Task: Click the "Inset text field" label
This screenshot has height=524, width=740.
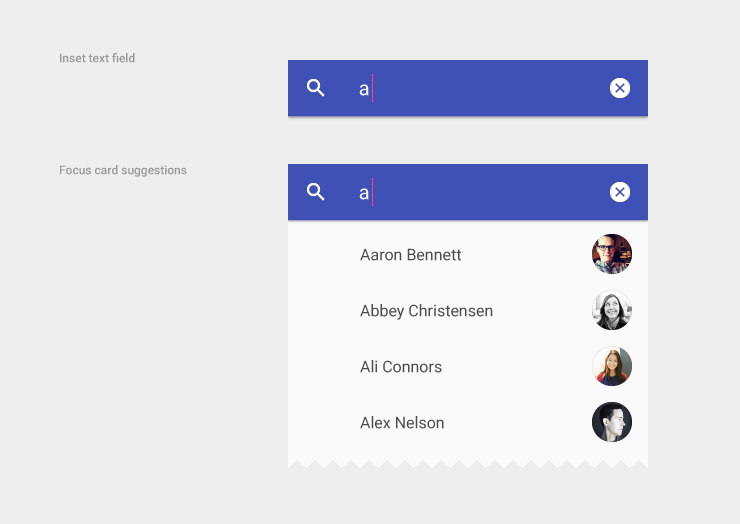Action: click(97, 58)
